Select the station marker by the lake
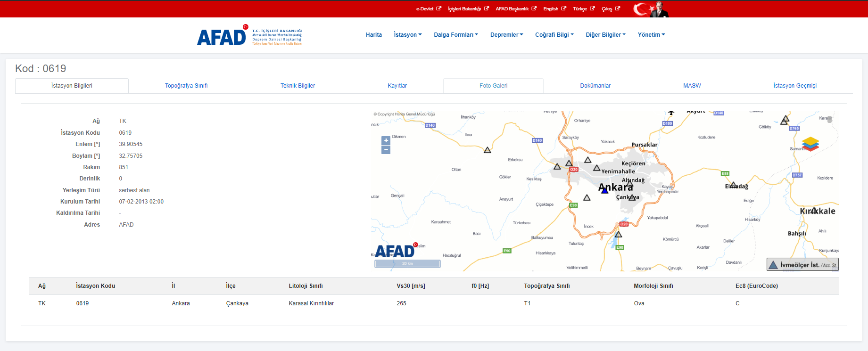 point(618,234)
